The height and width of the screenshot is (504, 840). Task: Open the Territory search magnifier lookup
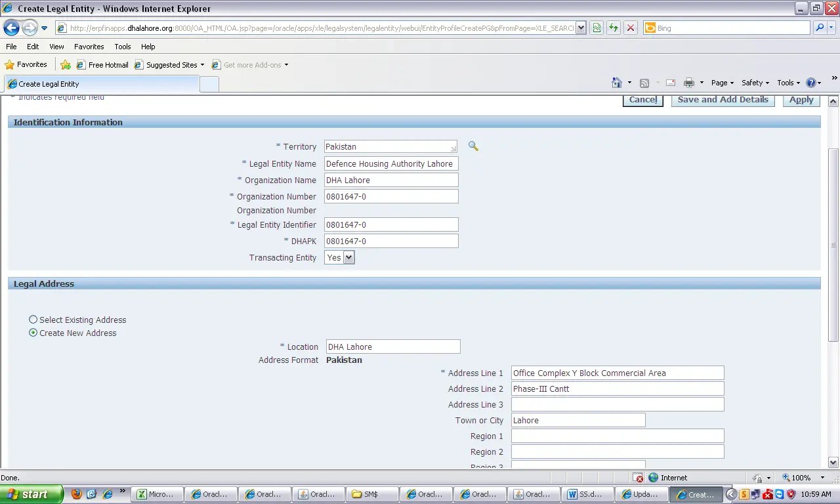pos(473,146)
